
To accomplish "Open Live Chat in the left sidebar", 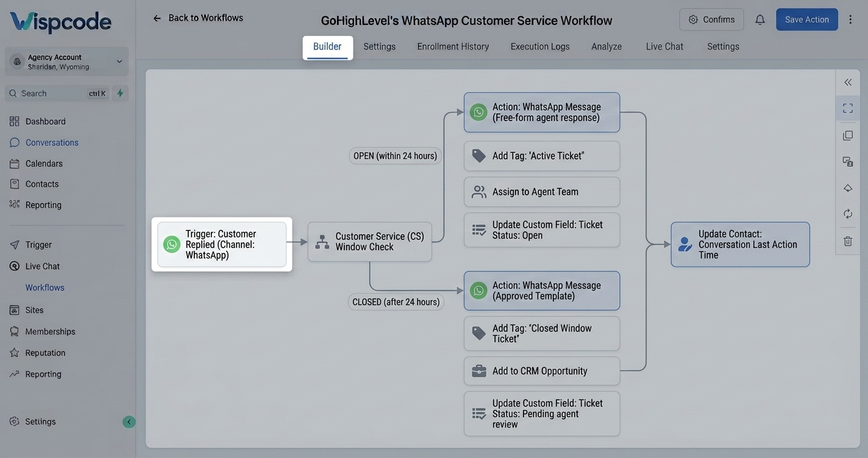I will pyautogui.click(x=43, y=266).
